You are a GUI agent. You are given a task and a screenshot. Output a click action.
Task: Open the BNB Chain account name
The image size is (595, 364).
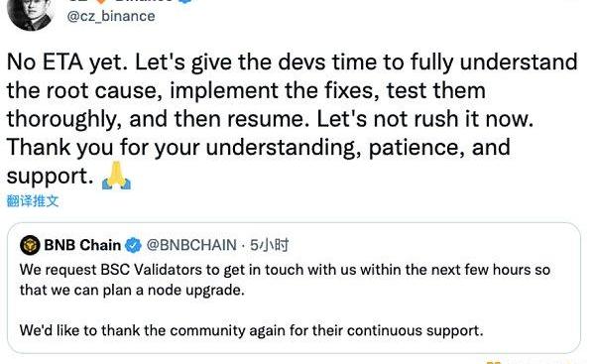(82, 245)
